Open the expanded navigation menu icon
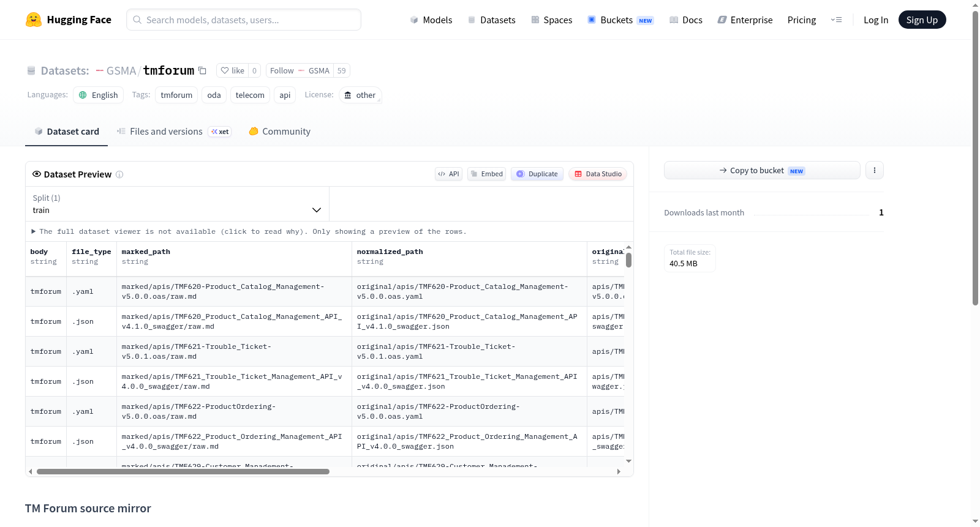 836,20
